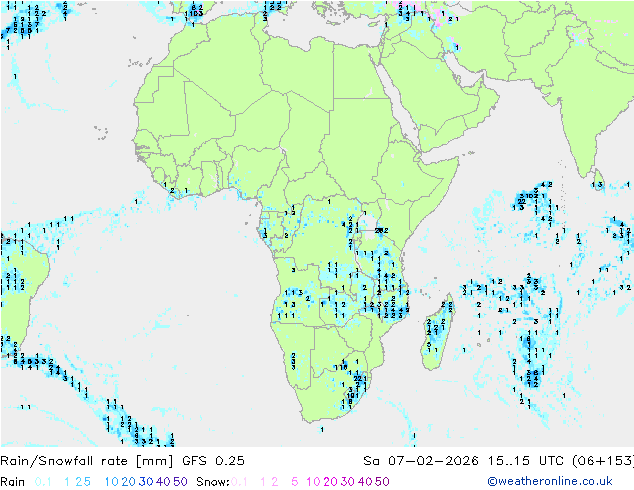
Task: Click the '(06+153)' forecast offset text
Action: click(x=603, y=461)
